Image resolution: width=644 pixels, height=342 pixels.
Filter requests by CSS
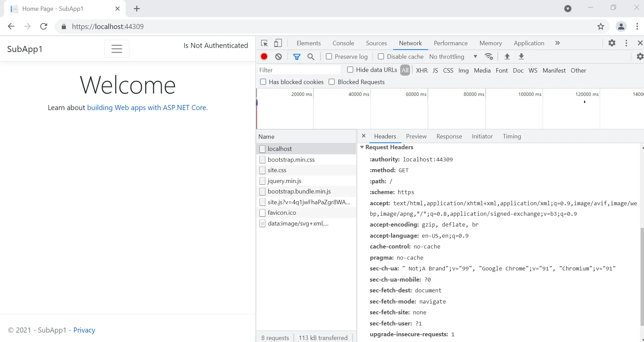[448, 70]
